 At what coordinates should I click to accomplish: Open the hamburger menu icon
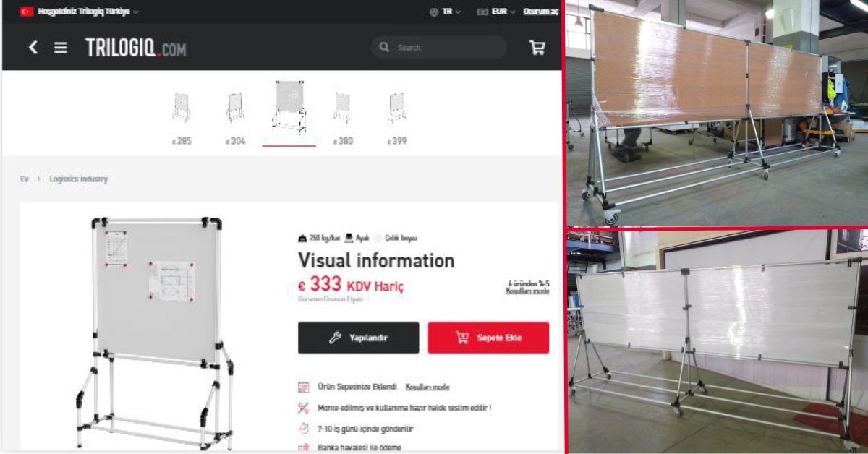[61, 48]
